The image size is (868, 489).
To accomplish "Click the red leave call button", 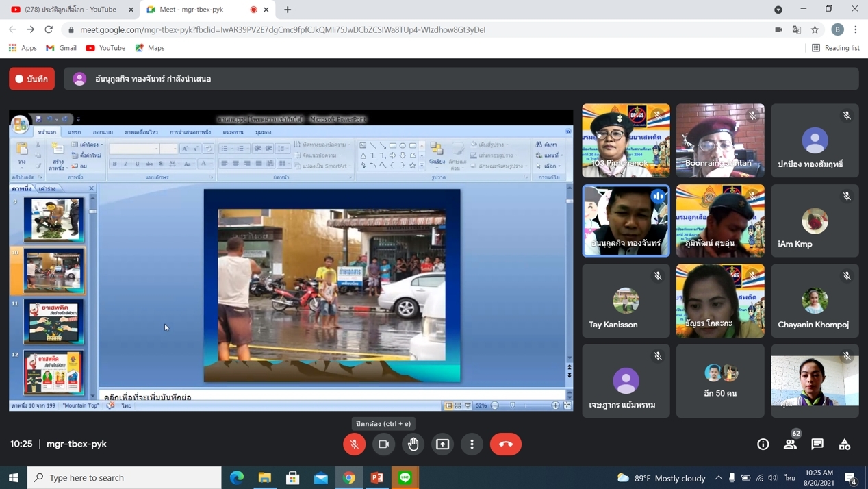I will [x=505, y=444].
